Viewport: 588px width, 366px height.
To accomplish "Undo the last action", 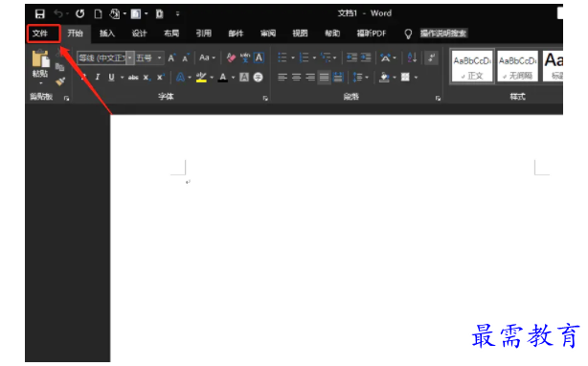I will 58,13.
